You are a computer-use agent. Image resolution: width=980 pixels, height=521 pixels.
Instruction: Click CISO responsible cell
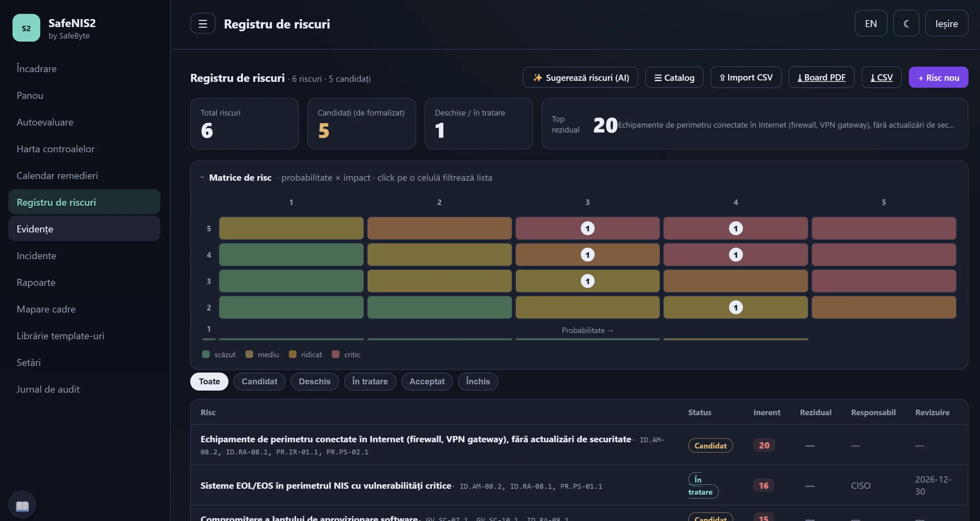tap(861, 486)
